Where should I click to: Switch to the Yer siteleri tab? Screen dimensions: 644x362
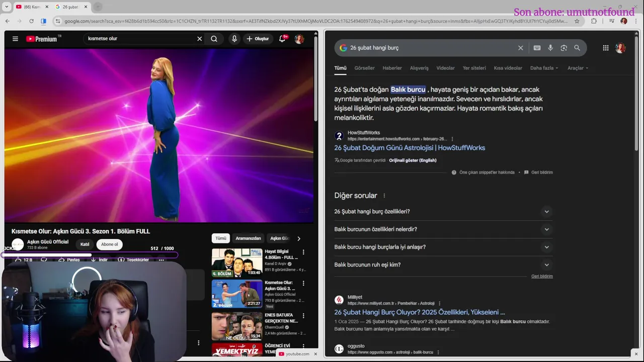pos(474,68)
